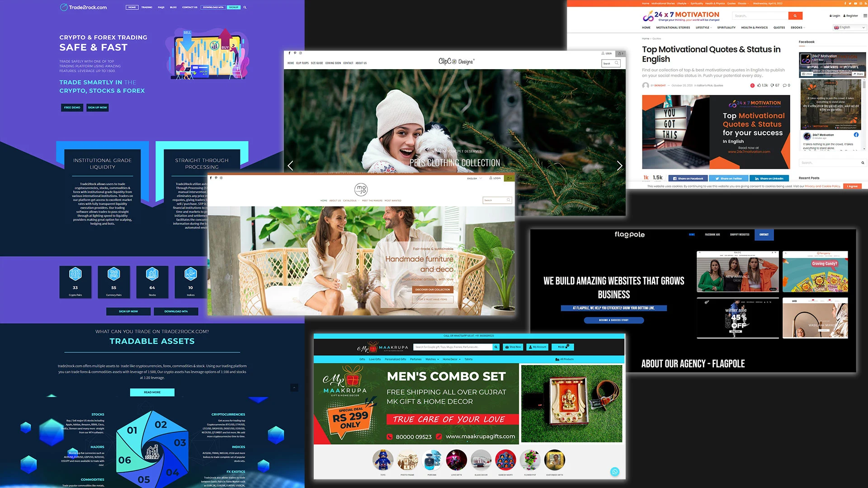The height and width of the screenshot is (488, 868).
Task: Open the Ebooks dropdown on 24x7 Motivation
Action: coord(797,28)
